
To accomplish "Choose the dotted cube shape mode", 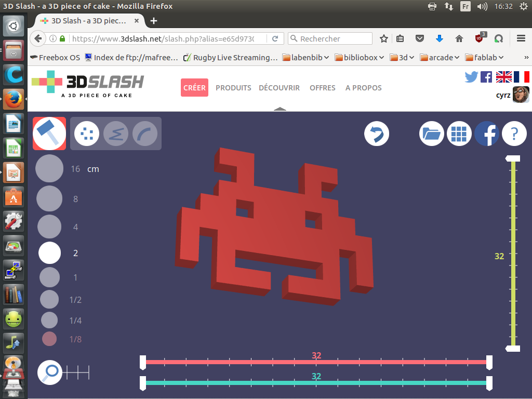I will coord(87,134).
